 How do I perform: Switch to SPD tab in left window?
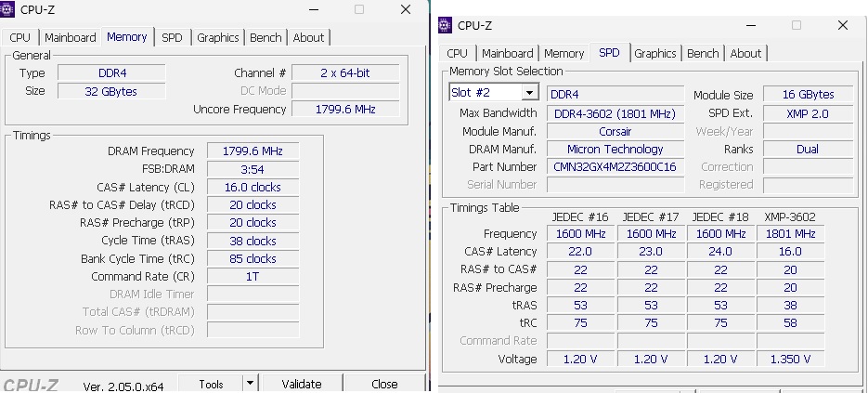(172, 38)
